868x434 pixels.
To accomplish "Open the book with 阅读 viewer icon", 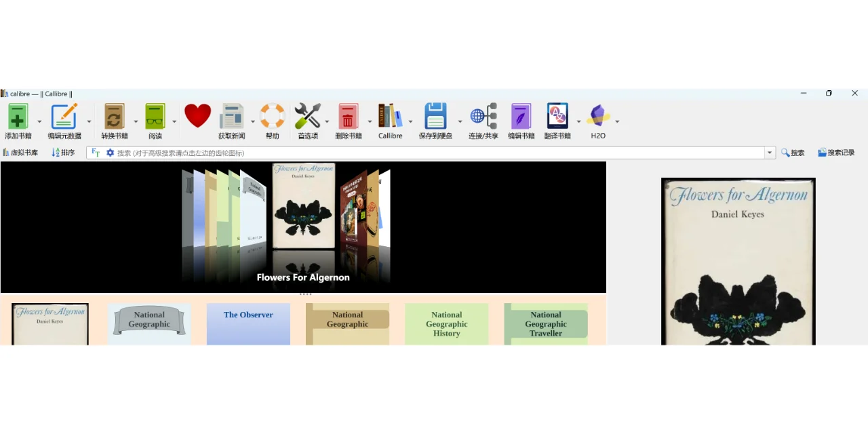I will (x=155, y=117).
